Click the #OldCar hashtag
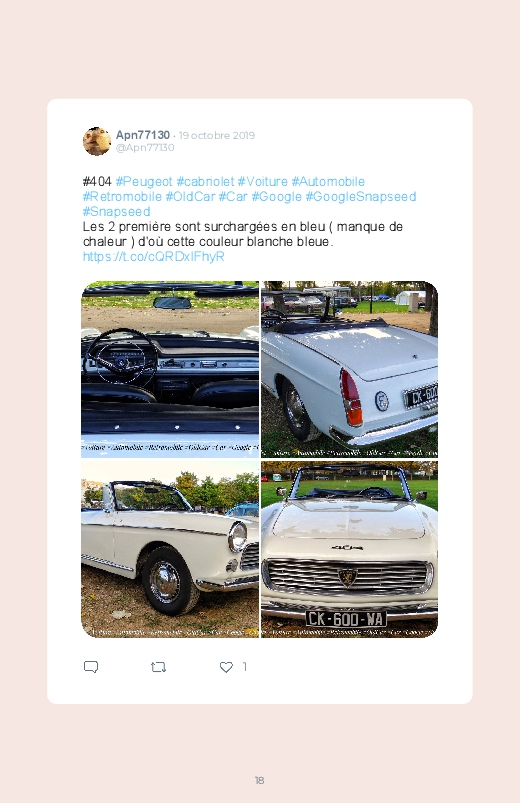 pyautogui.click(x=190, y=197)
